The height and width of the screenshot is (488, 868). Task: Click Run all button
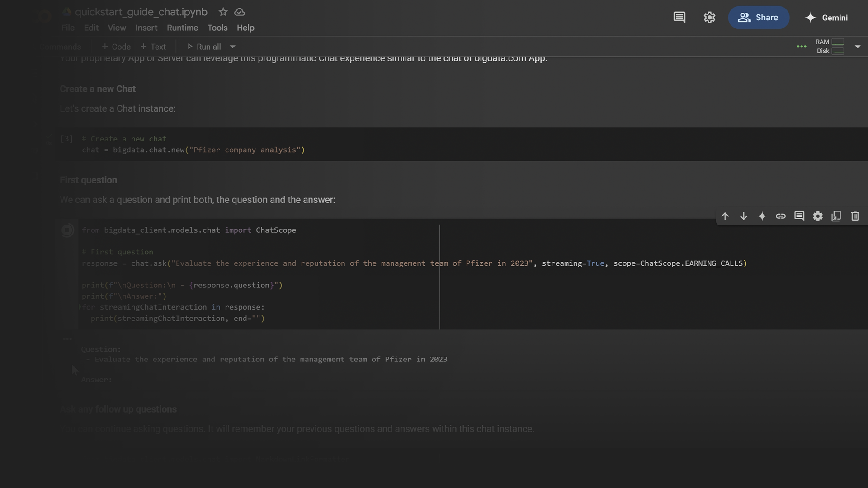pyautogui.click(x=204, y=47)
